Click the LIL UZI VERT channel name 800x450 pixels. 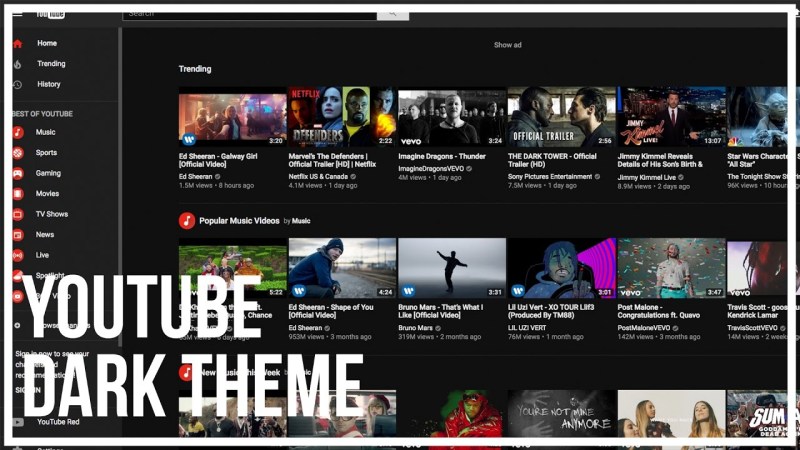527,328
